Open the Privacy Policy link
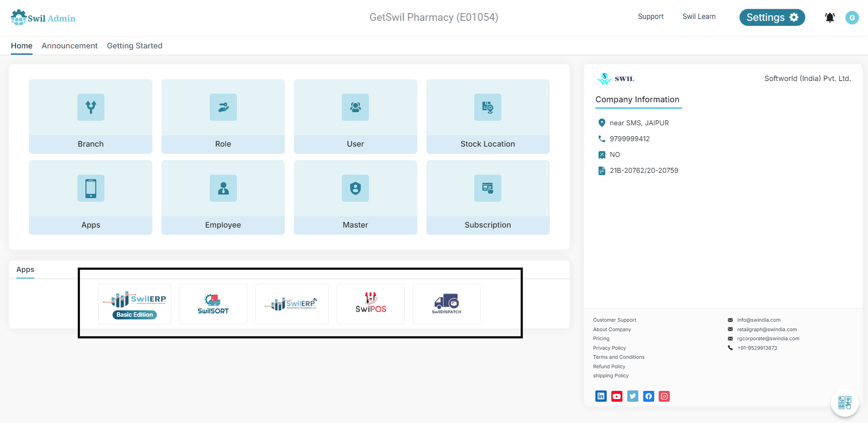868x423 pixels. (x=609, y=348)
